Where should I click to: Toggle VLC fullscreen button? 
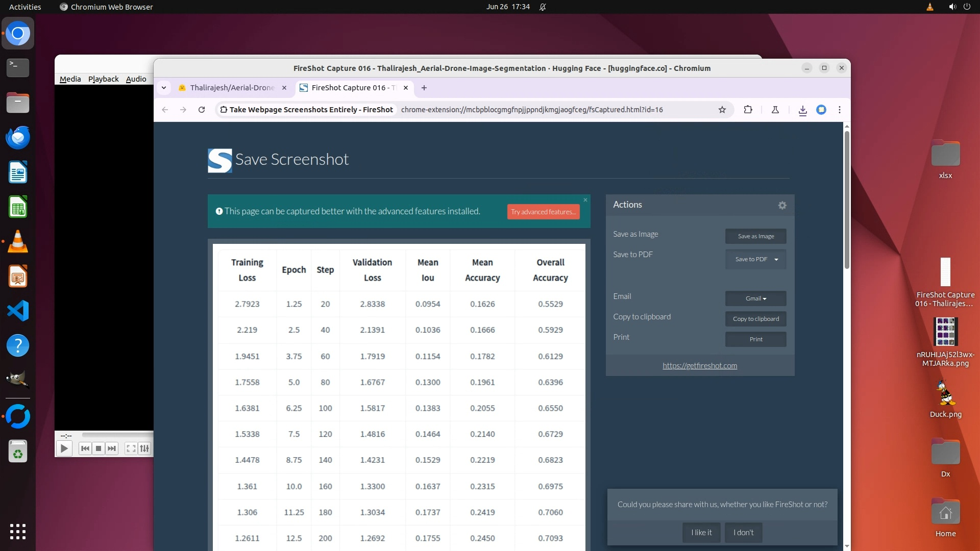(131, 448)
